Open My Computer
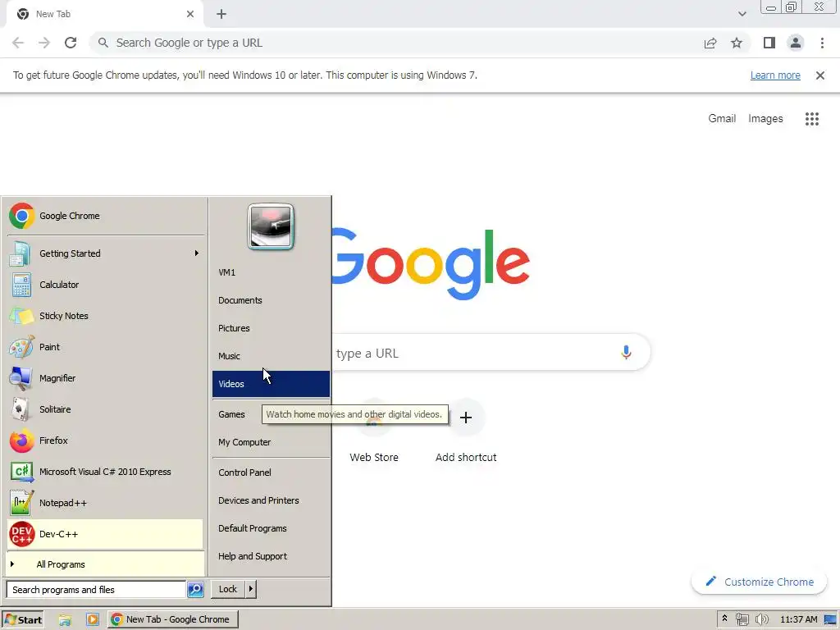840x630 pixels. (x=271, y=442)
